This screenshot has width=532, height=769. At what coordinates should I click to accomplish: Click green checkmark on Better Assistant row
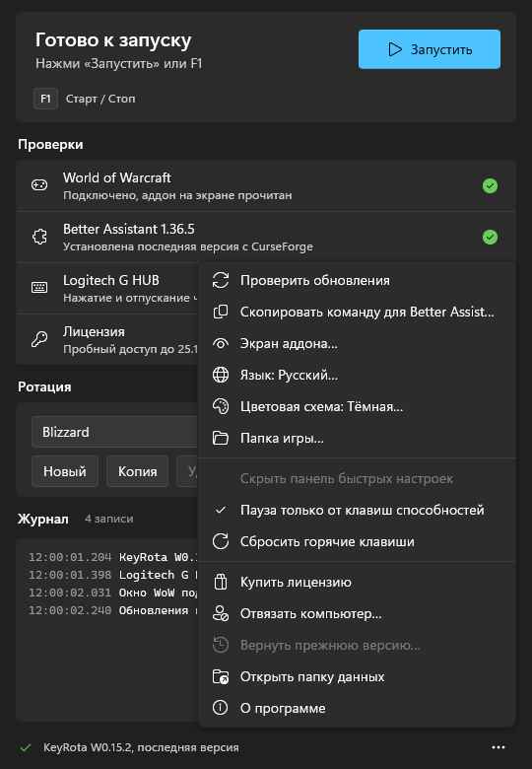click(490, 238)
